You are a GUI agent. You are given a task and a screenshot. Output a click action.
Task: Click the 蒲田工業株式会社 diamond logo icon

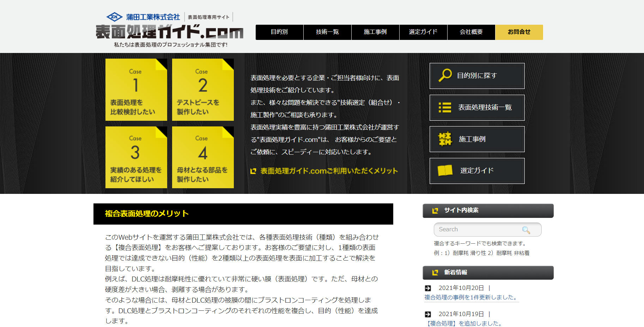(114, 17)
